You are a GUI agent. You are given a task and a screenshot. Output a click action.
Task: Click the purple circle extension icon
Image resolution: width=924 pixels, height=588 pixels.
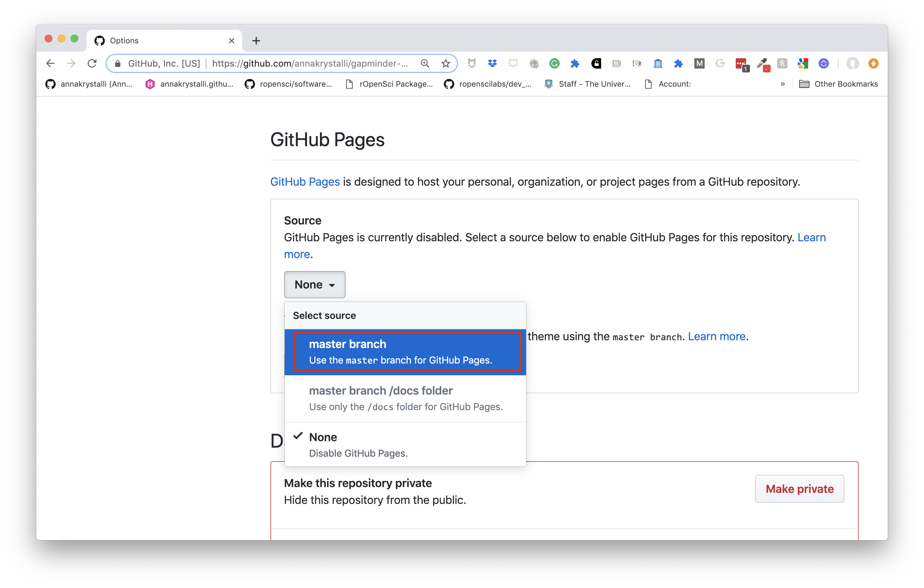tap(823, 63)
